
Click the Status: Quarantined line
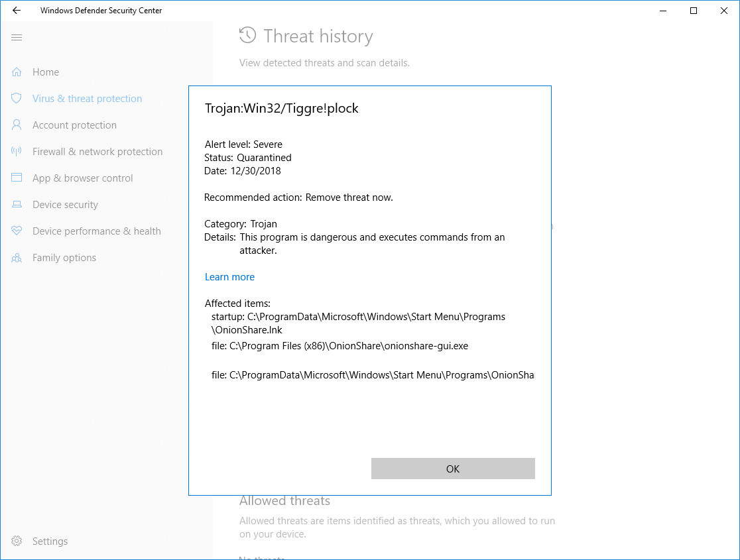(x=248, y=158)
